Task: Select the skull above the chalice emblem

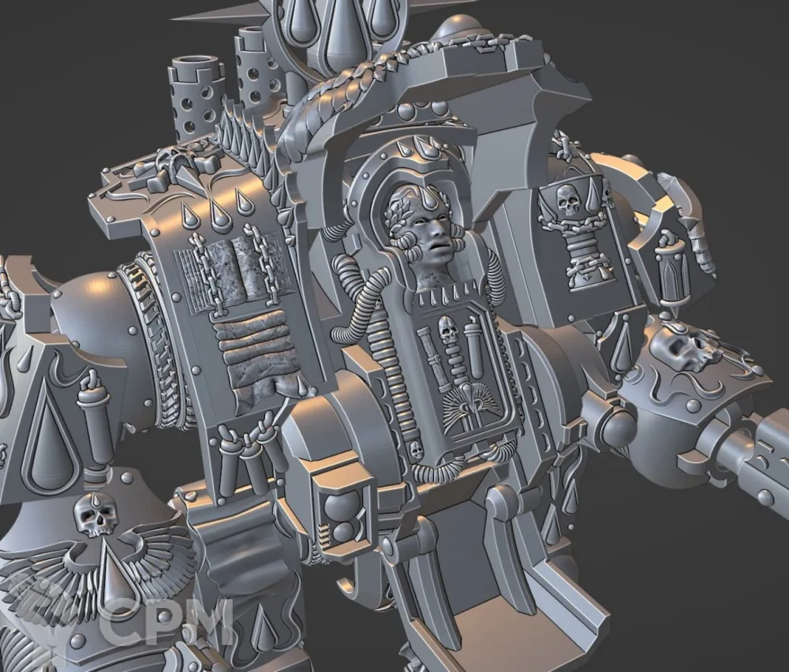Action: click(567, 200)
